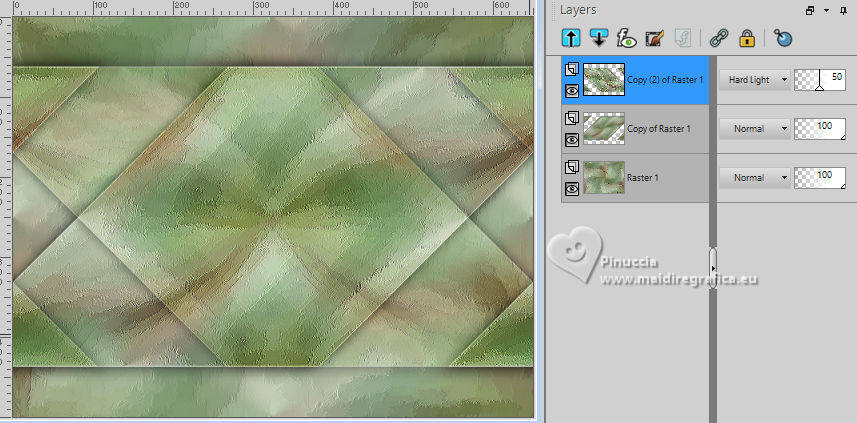Select the Raster 1 layer thumbnail
The image size is (857, 423).
(x=604, y=178)
